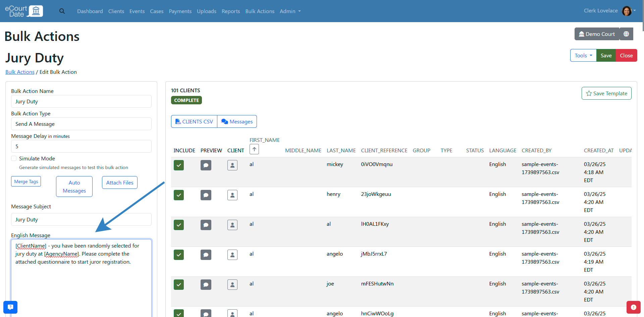Click Auto Messages button
Image resolution: width=644 pixels, height=317 pixels.
pos(74,187)
